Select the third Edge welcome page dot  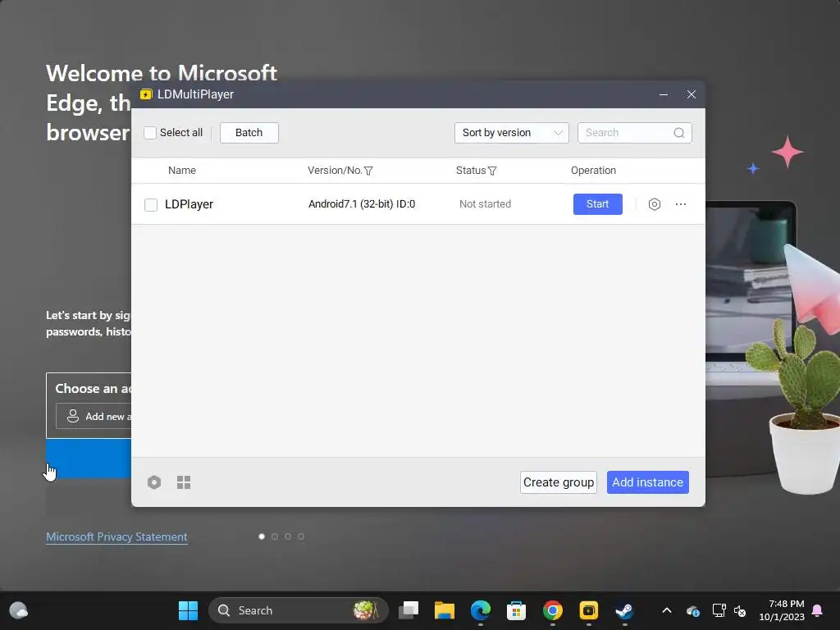288,536
